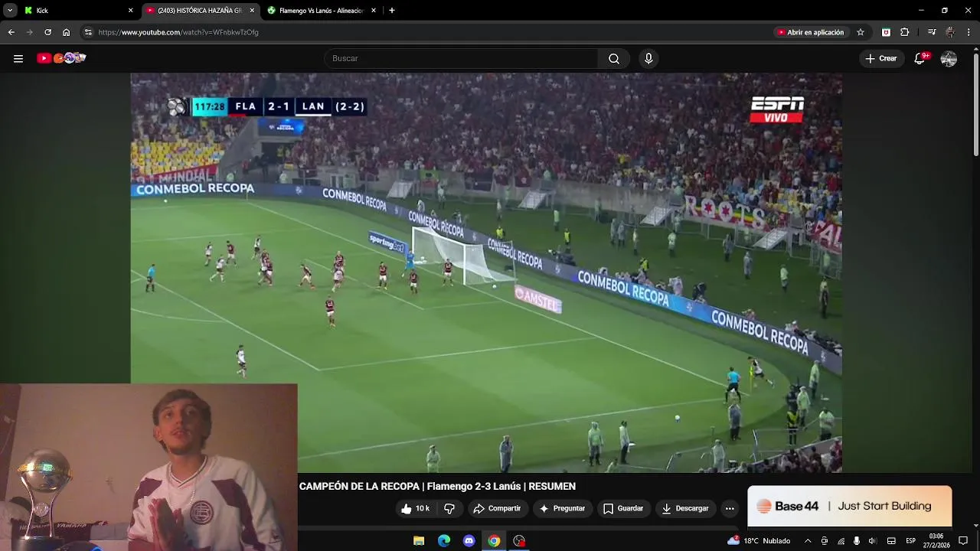Open the Windows notification center
The image size is (980, 551).
pos(964,540)
